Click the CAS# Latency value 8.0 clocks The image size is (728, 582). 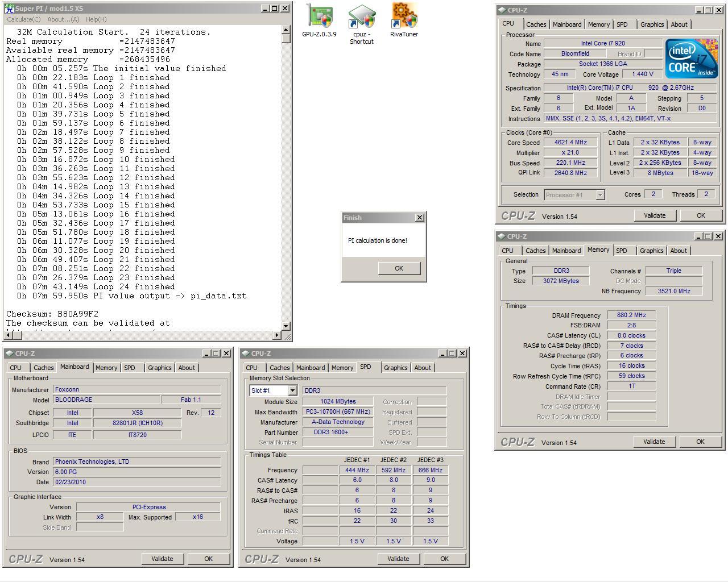(631, 335)
